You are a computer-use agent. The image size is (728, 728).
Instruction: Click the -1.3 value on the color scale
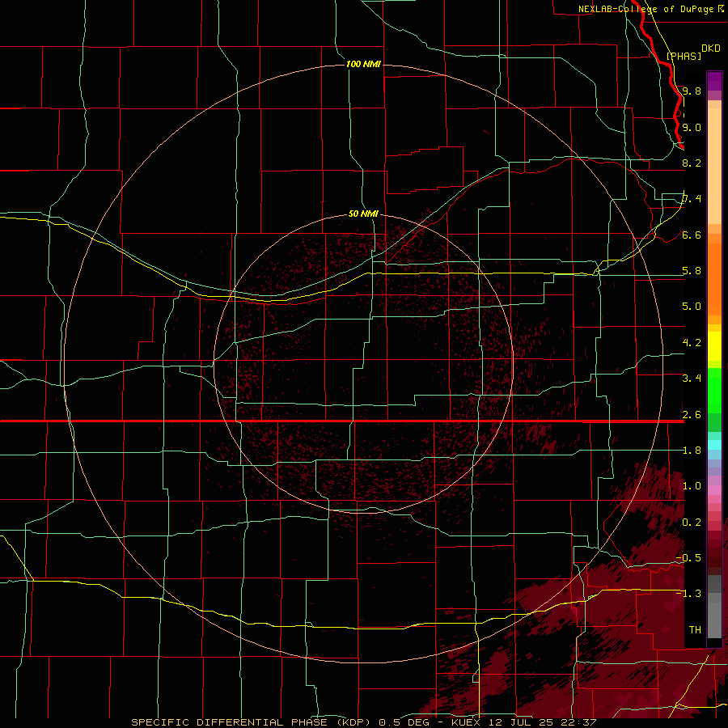(x=688, y=594)
